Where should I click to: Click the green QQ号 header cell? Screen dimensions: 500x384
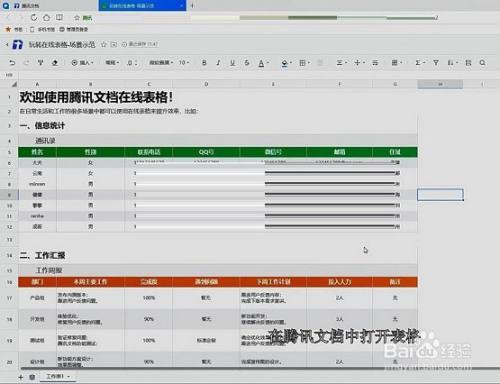206,152
